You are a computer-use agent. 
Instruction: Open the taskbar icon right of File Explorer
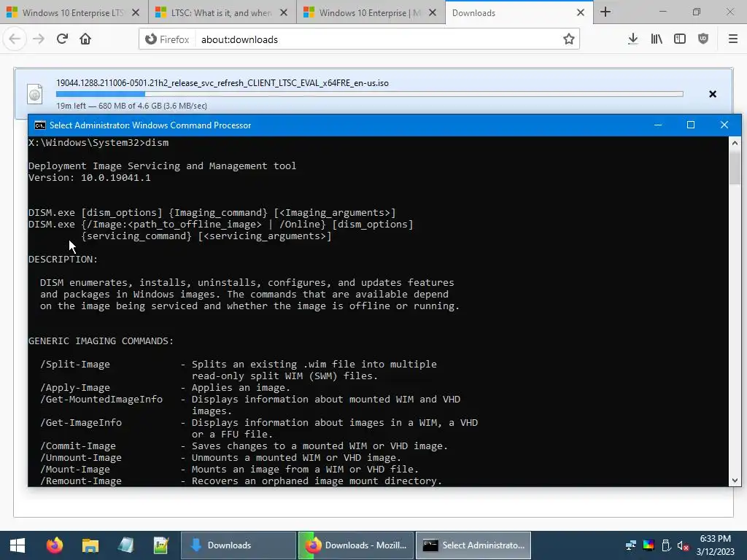point(125,545)
